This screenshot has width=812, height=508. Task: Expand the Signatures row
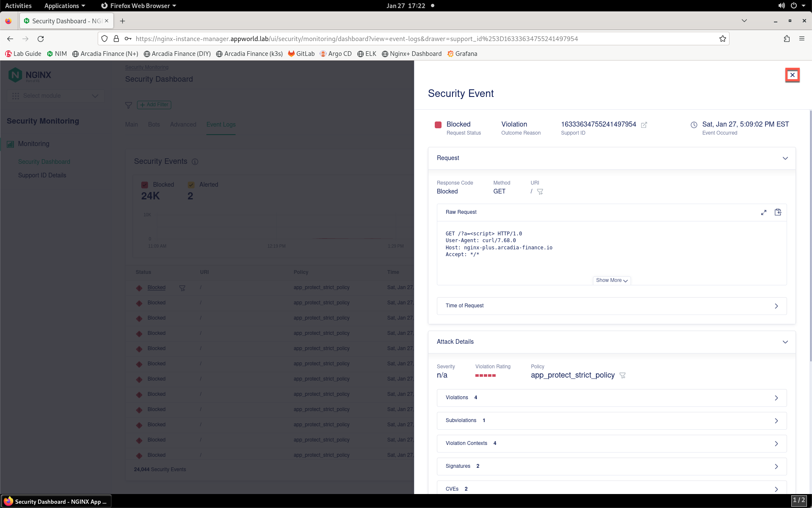point(612,467)
